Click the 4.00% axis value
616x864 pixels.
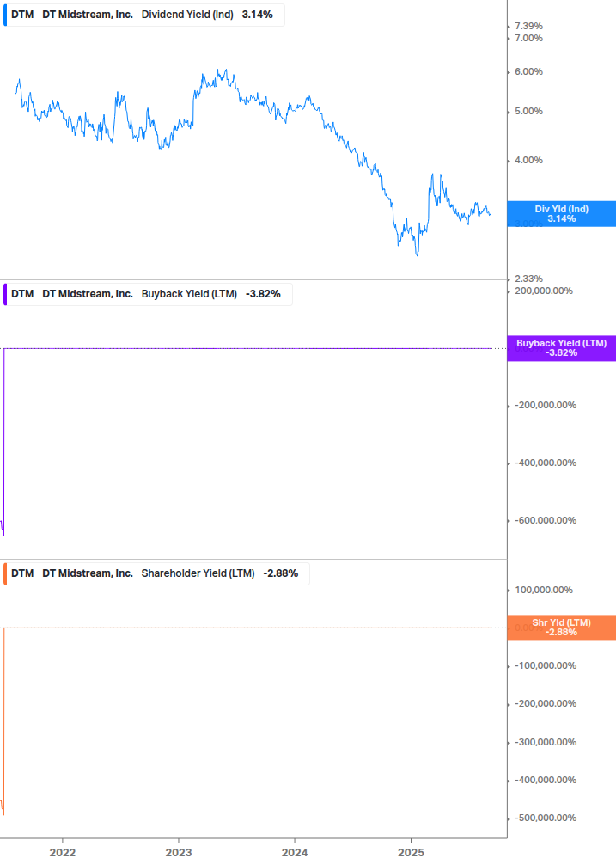528,161
